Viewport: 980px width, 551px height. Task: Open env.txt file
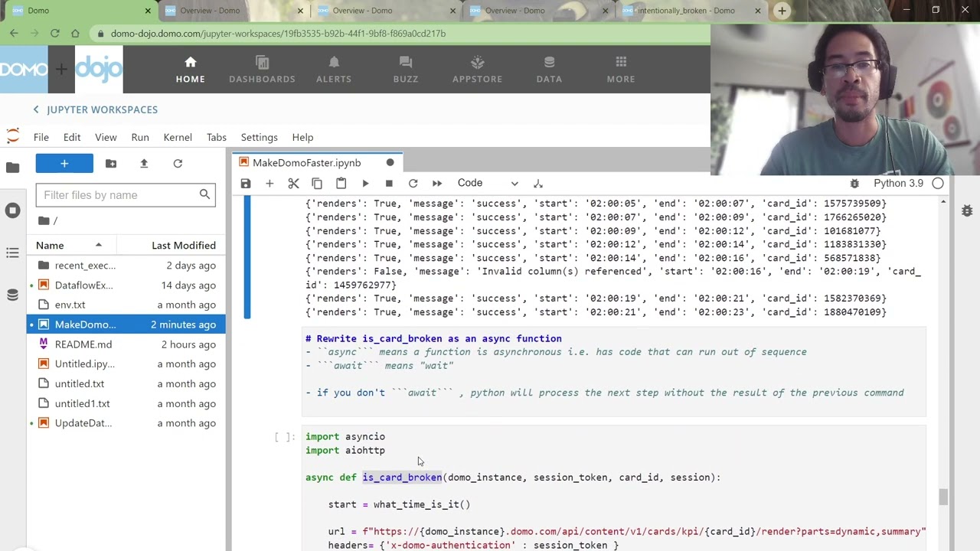click(126, 305)
